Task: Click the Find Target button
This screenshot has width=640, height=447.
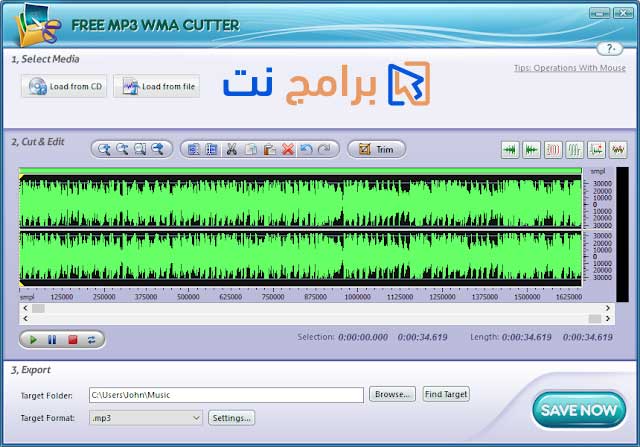Action: [446, 394]
